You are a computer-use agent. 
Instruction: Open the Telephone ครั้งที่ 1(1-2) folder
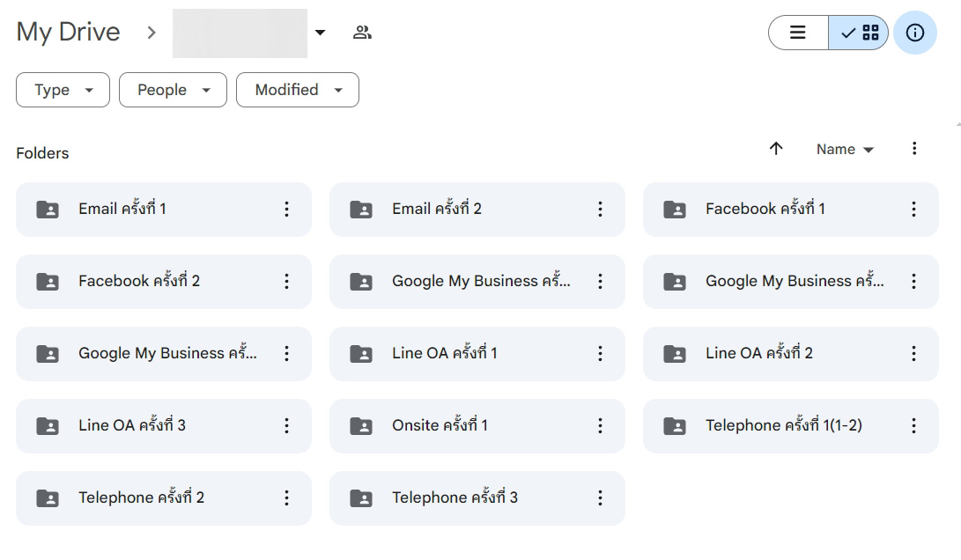783,425
